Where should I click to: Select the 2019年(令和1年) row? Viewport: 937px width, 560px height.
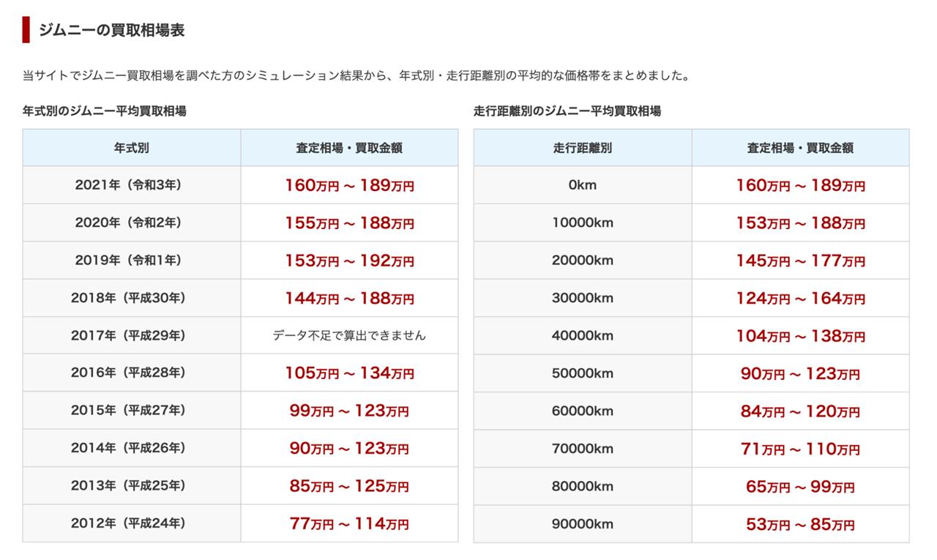click(240, 261)
